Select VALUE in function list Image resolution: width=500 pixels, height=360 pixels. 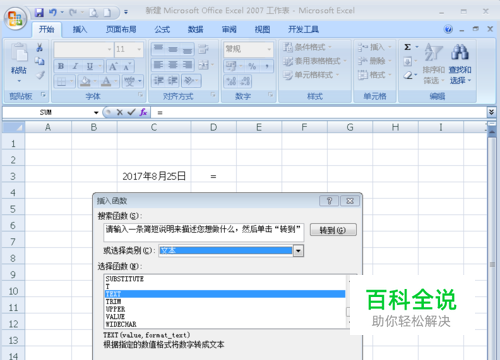pos(115,317)
